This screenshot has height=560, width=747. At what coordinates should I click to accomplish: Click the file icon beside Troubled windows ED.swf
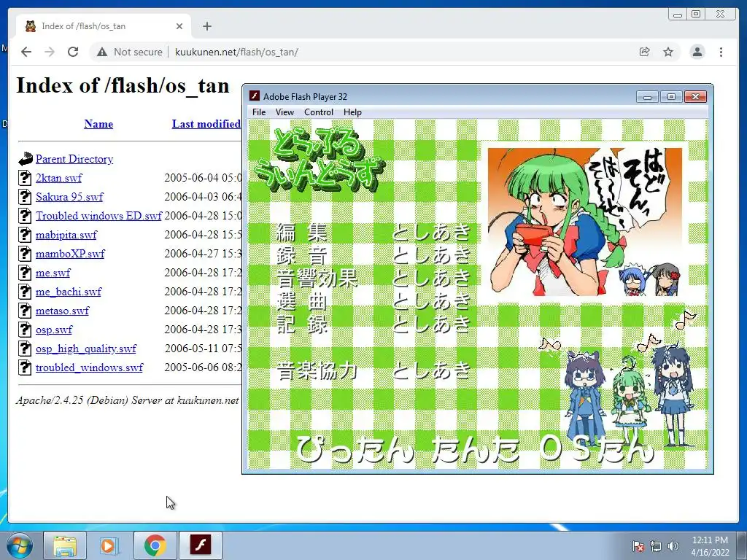click(26, 216)
